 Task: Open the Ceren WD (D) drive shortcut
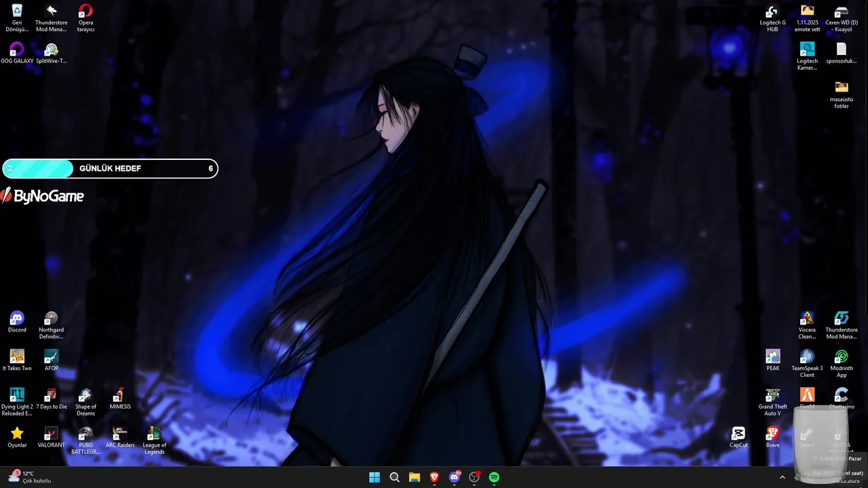click(842, 18)
